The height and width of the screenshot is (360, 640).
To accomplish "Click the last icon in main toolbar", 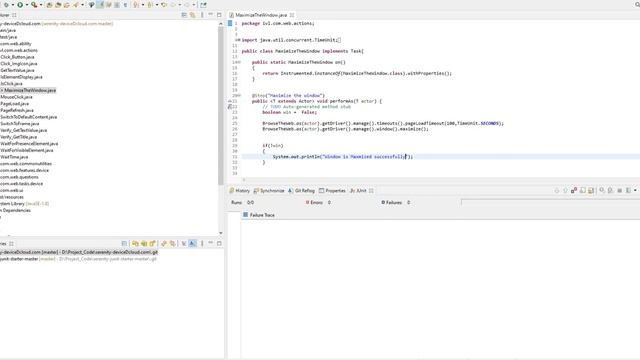I will click(203, 5).
